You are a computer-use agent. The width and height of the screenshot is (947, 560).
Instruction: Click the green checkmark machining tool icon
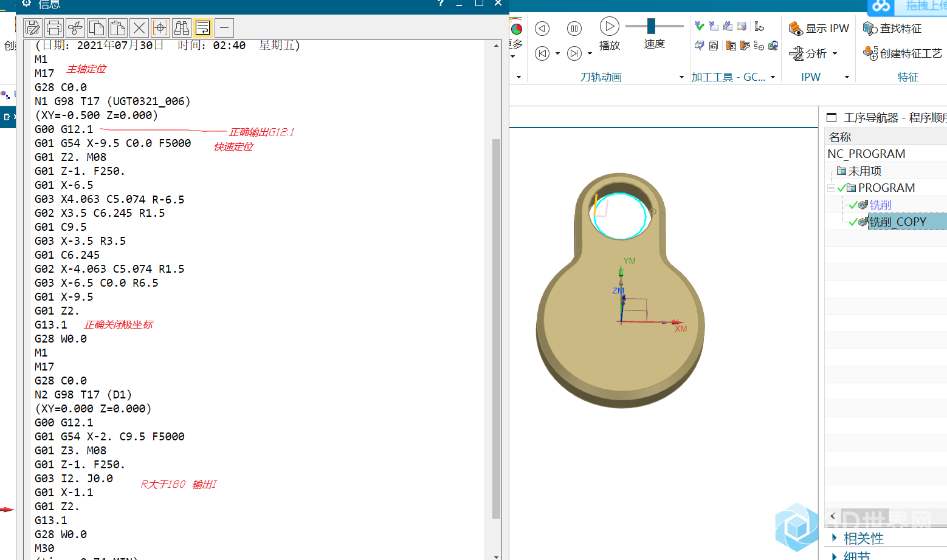tap(700, 26)
